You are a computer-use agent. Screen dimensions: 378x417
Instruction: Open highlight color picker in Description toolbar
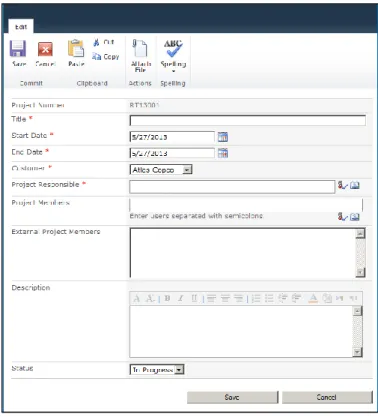[x=327, y=298]
